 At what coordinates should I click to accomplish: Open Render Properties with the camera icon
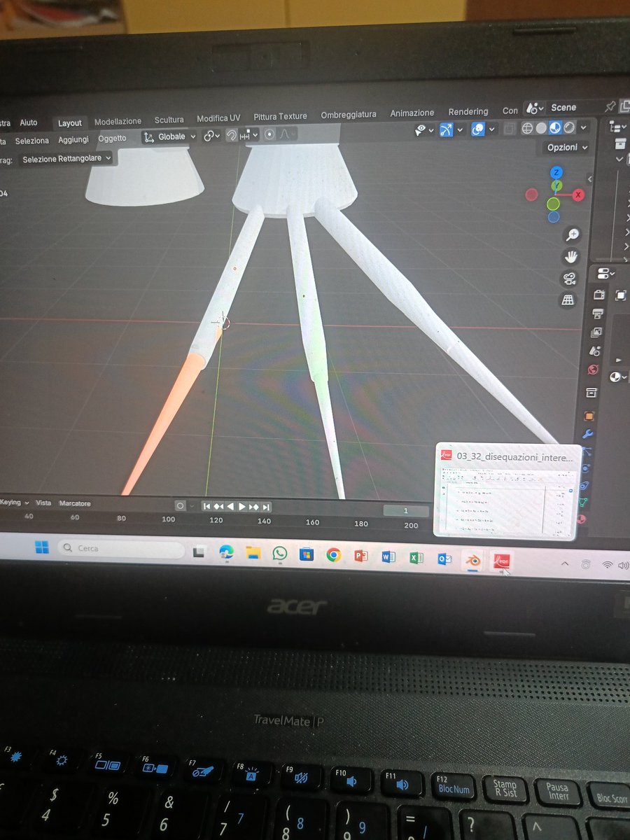[x=599, y=295]
